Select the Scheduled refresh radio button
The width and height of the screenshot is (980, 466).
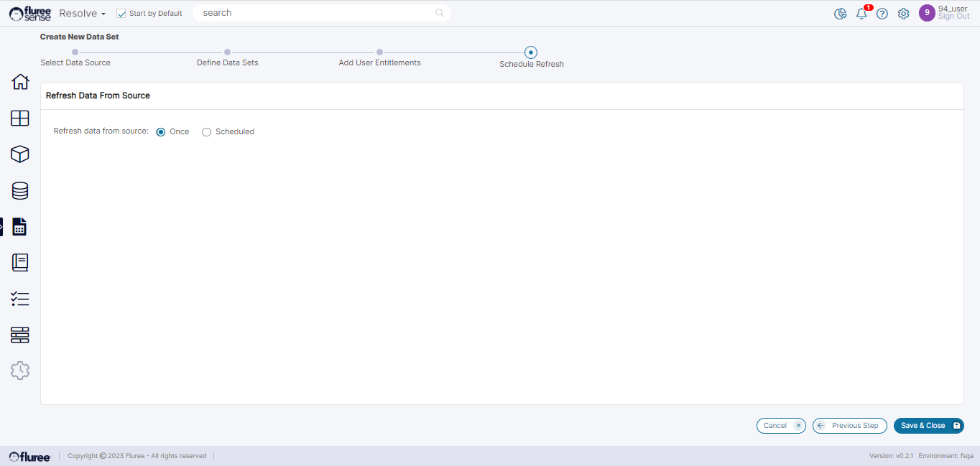pyautogui.click(x=207, y=132)
